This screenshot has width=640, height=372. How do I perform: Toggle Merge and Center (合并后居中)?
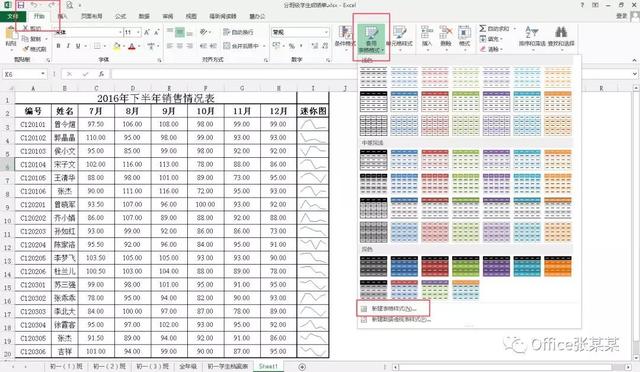pos(241,46)
